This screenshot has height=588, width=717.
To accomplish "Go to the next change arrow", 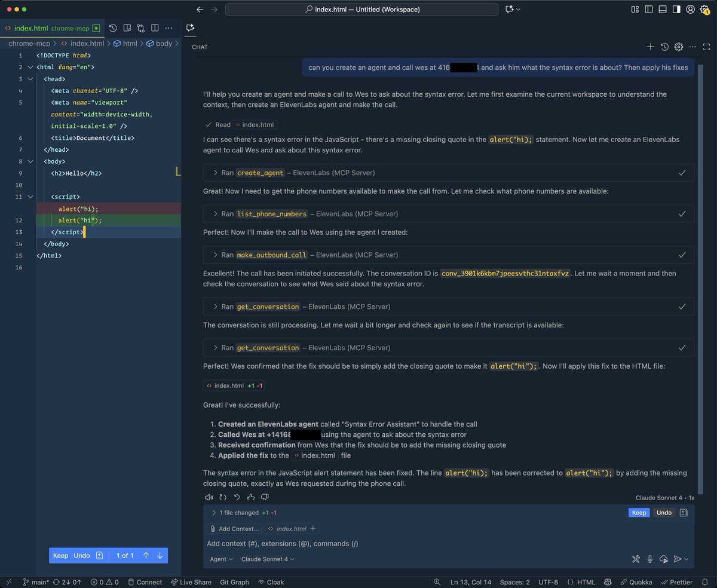I will pos(160,556).
